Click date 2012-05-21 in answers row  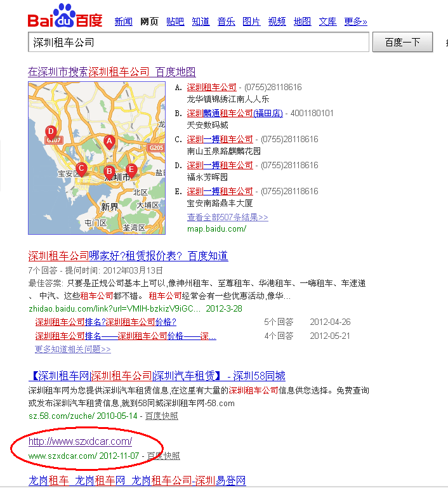pyautogui.click(x=330, y=336)
